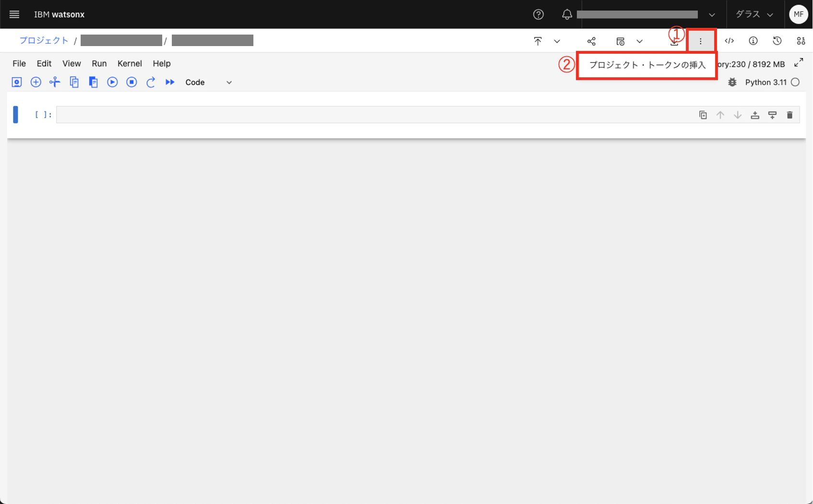Open the version history icon
This screenshot has height=504, width=813.
pyautogui.click(x=777, y=41)
